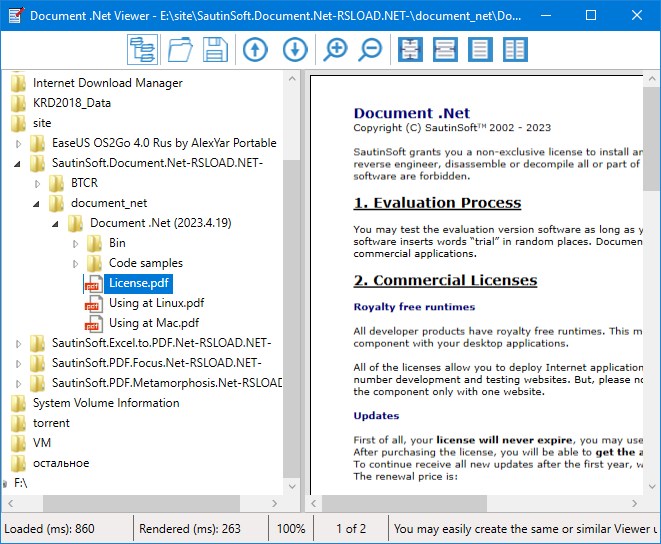Go to next page with down arrow
The width and height of the screenshot is (661, 544).
click(295, 50)
